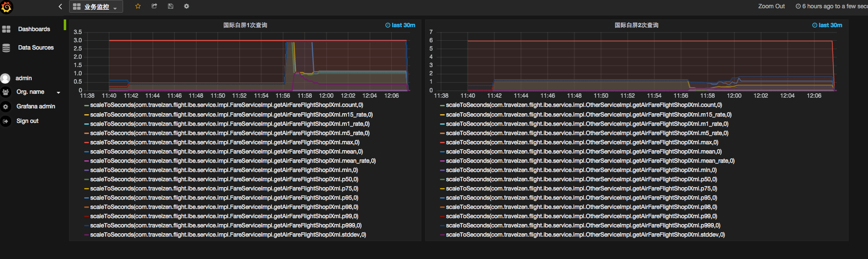Screen dimensions: 868x259
Task: Click the admin user avatar
Action: pos(5,78)
